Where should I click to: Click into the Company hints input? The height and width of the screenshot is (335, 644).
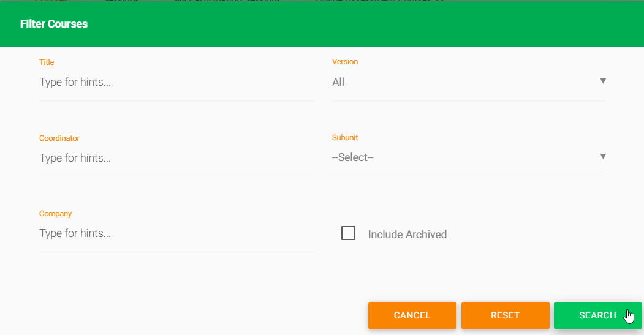pyautogui.click(x=176, y=233)
